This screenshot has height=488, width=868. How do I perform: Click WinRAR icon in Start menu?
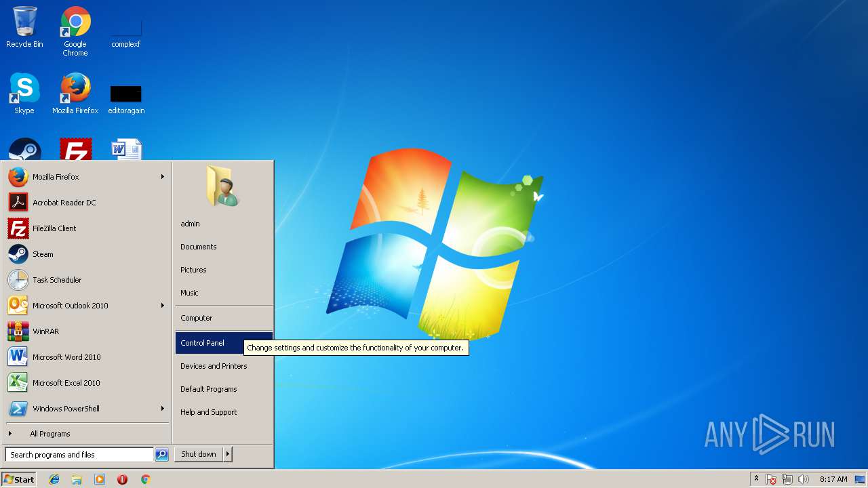(x=18, y=331)
